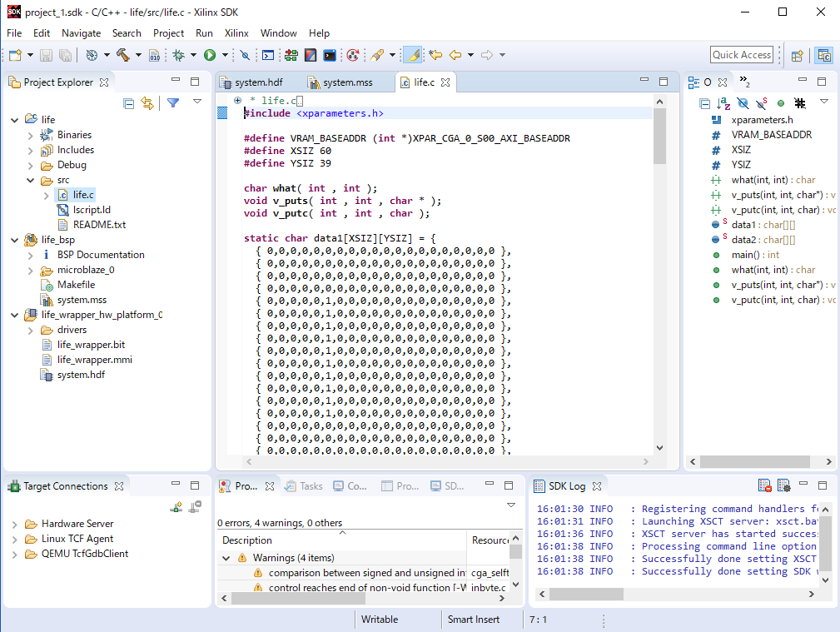Screen dimensions: 840x632
Task: Open the Outline view menu triangle
Action: tap(824, 102)
